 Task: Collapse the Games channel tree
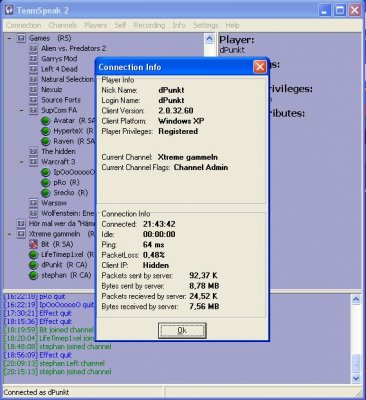(9, 38)
